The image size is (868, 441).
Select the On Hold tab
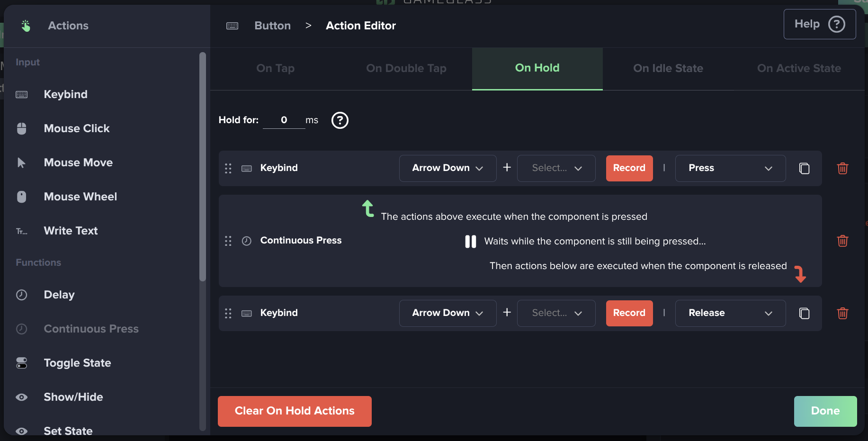point(537,68)
